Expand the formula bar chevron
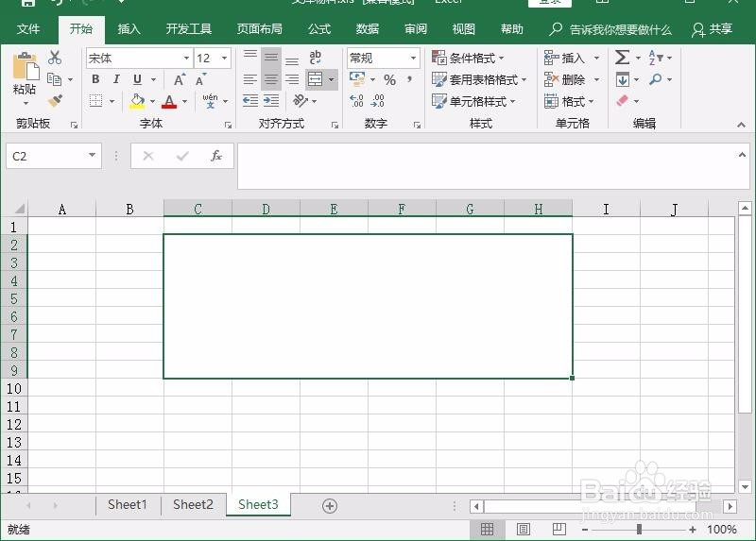 742,155
